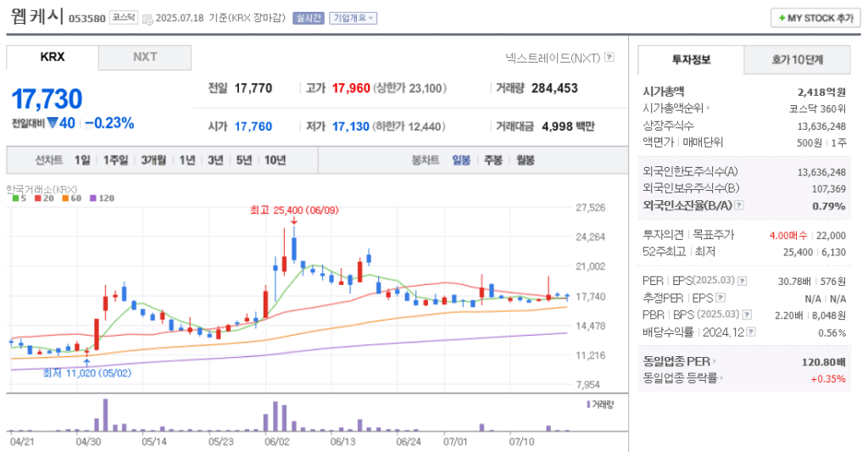The image size is (868, 452).
Task: Open the 기업개요 dropdown
Action: [x=353, y=19]
